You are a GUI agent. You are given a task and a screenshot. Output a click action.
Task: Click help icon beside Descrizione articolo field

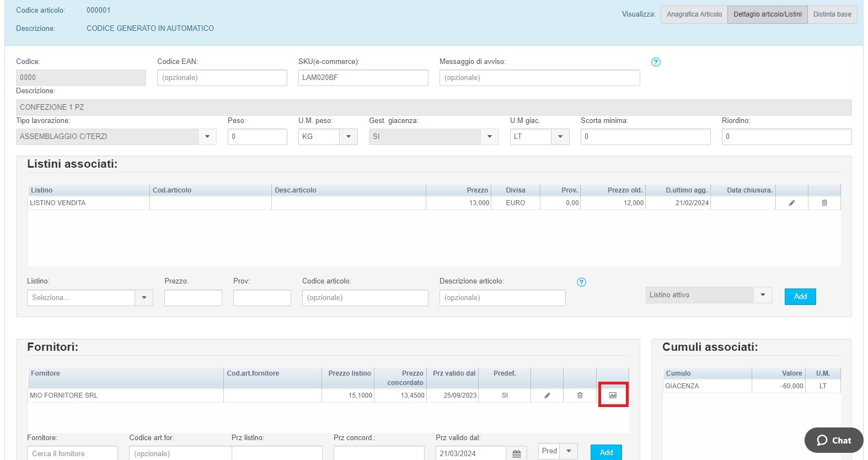(581, 282)
